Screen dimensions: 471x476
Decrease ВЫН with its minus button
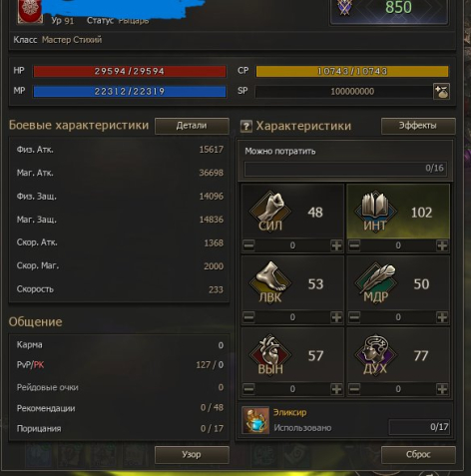(x=248, y=389)
